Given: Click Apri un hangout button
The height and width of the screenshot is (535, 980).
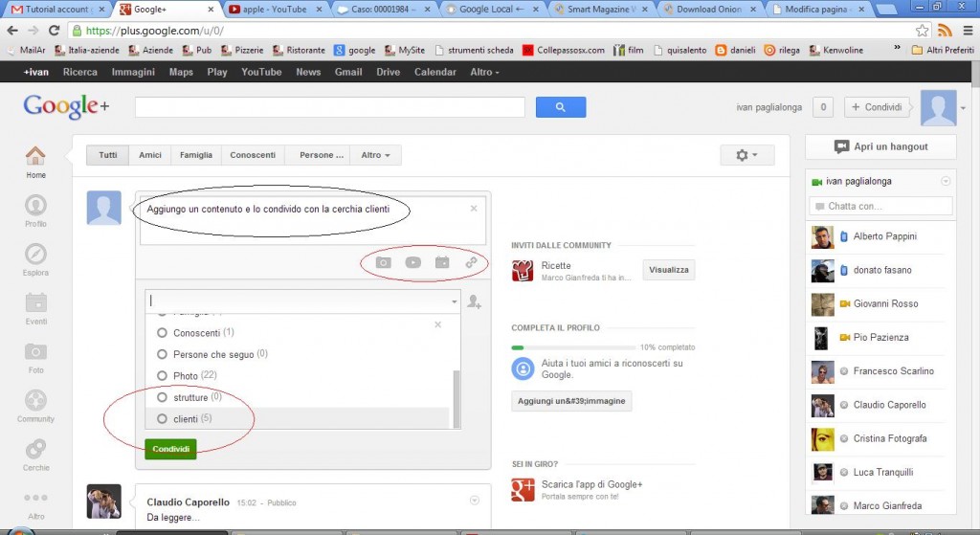Looking at the screenshot, I should pyautogui.click(x=880, y=146).
